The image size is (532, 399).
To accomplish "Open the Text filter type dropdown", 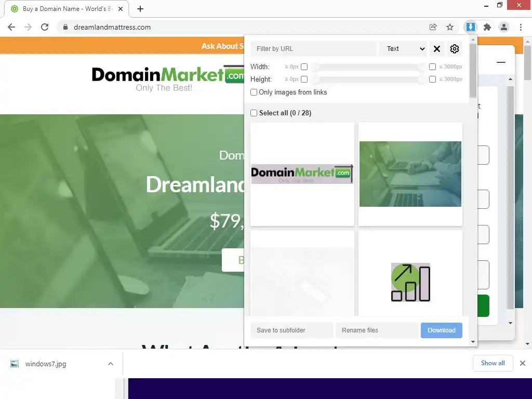I will coord(403,49).
